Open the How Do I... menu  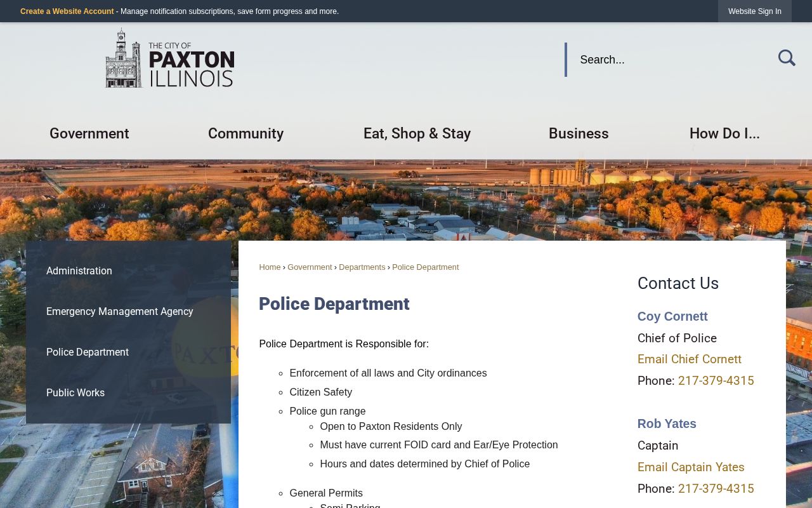pos(724,133)
